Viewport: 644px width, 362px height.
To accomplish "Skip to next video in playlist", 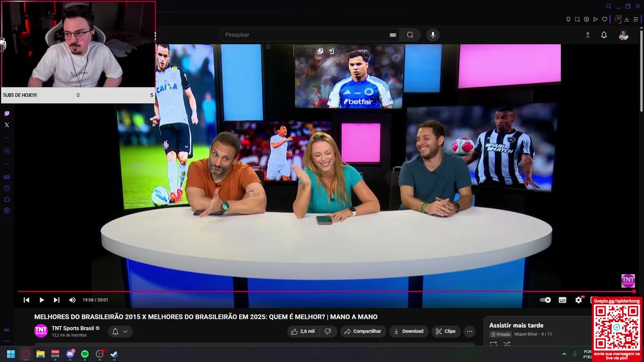I will (56, 300).
